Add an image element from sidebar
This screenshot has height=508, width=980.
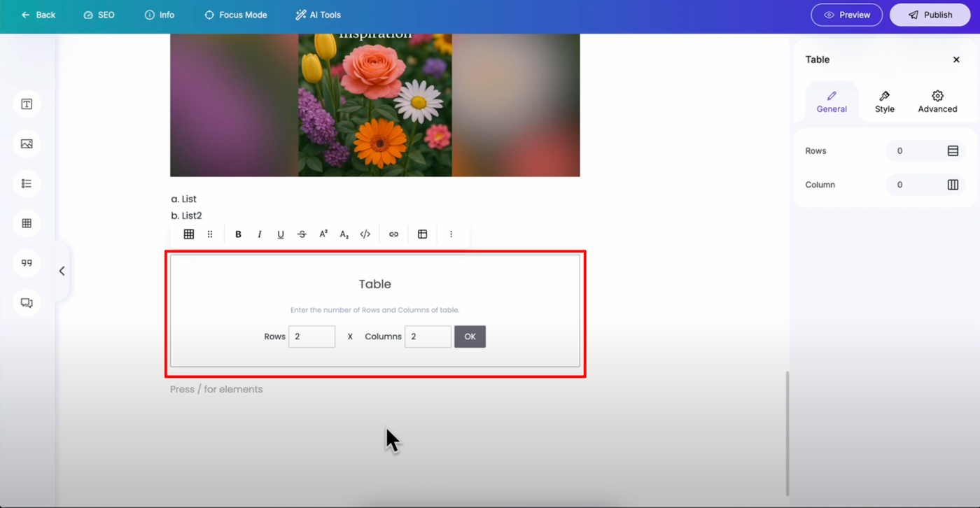coord(27,144)
